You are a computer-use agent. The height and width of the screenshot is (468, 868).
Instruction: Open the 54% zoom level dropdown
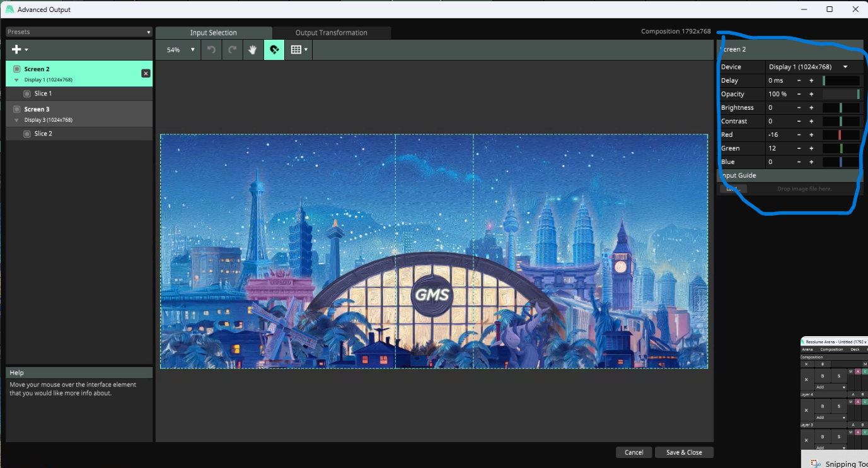[179, 50]
